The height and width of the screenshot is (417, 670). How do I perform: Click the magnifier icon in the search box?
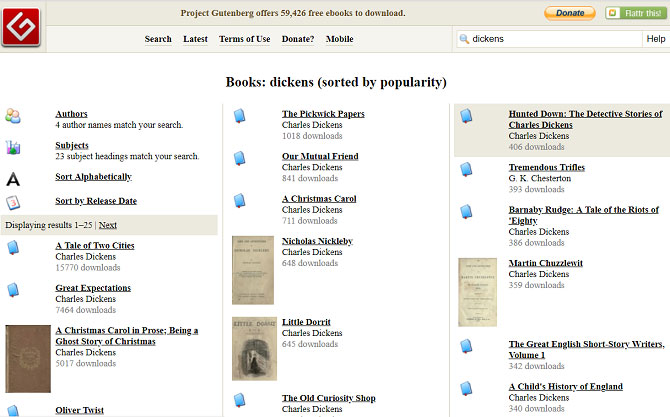465,39
